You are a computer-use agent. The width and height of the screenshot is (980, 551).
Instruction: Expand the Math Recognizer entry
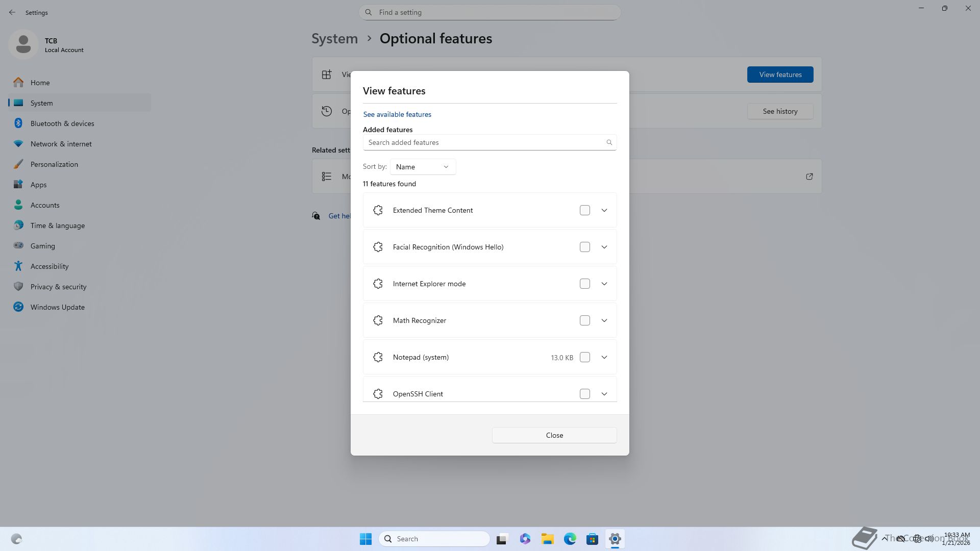pyautogui.click(x=604, y=320)
